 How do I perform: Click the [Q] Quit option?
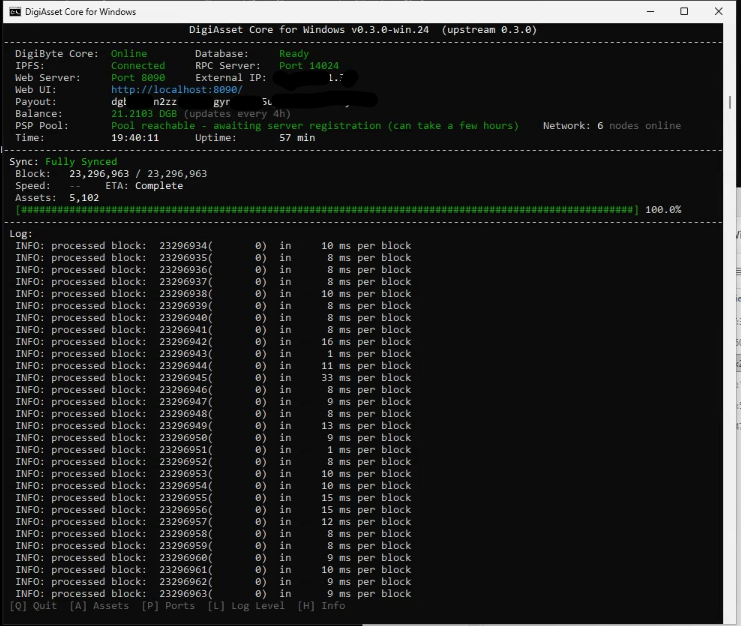33,606
